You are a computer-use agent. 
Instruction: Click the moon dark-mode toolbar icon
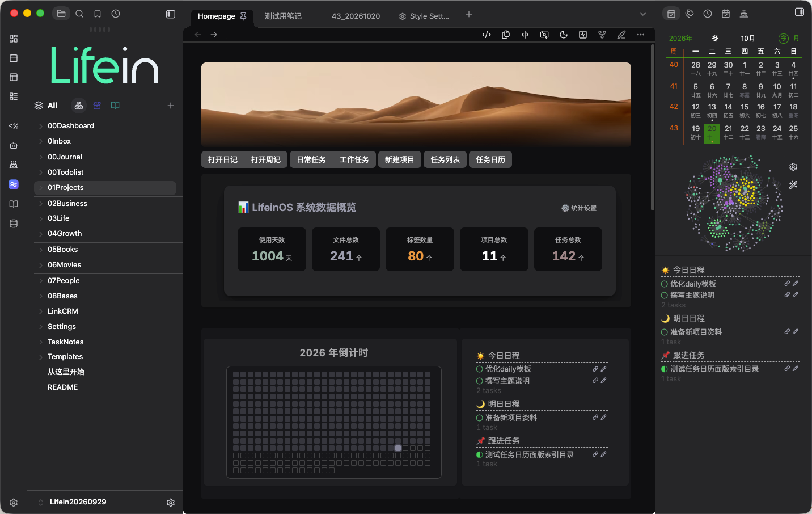564,35
